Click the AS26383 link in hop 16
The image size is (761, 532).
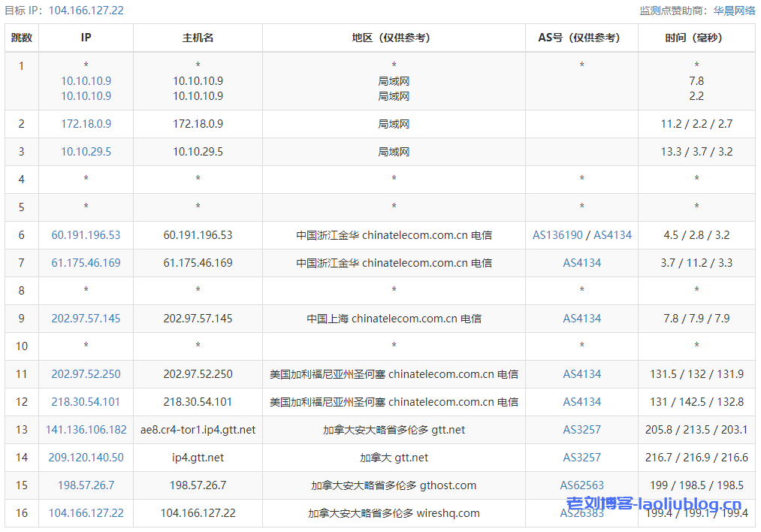click(x=581, y=512)
